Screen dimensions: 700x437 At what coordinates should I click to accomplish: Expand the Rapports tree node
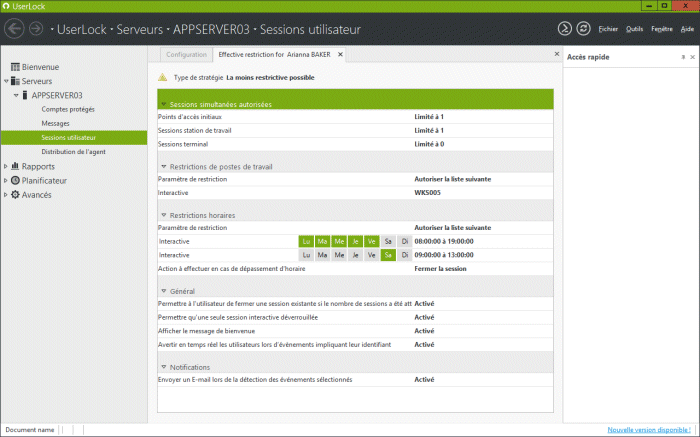[6, 166]
